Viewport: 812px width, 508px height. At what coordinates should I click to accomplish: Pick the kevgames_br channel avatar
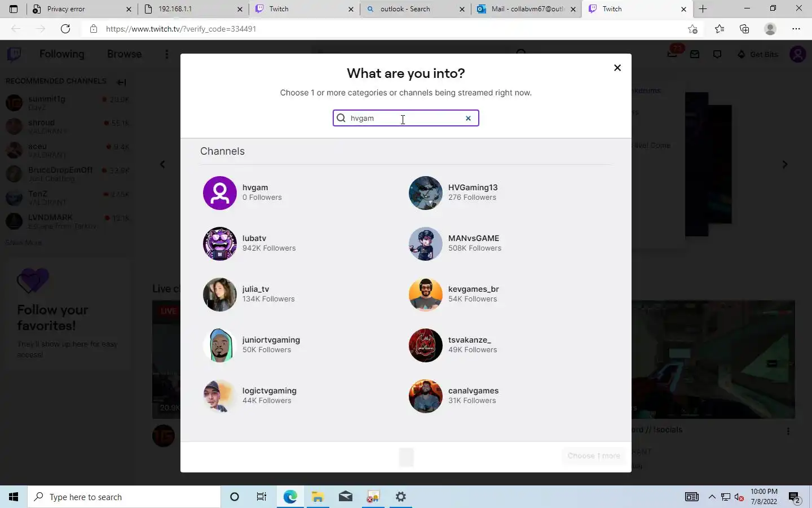(426, 295)
